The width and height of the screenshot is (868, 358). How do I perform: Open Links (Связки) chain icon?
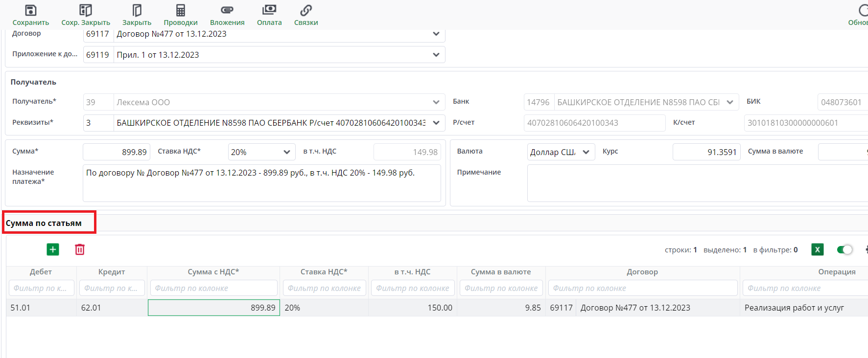(x=306, y=11)
